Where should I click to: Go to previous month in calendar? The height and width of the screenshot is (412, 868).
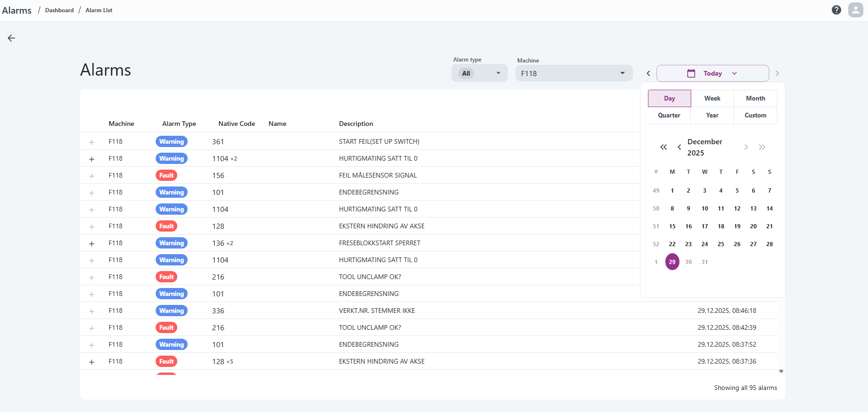pyautogui.click(x=679, y=147)
